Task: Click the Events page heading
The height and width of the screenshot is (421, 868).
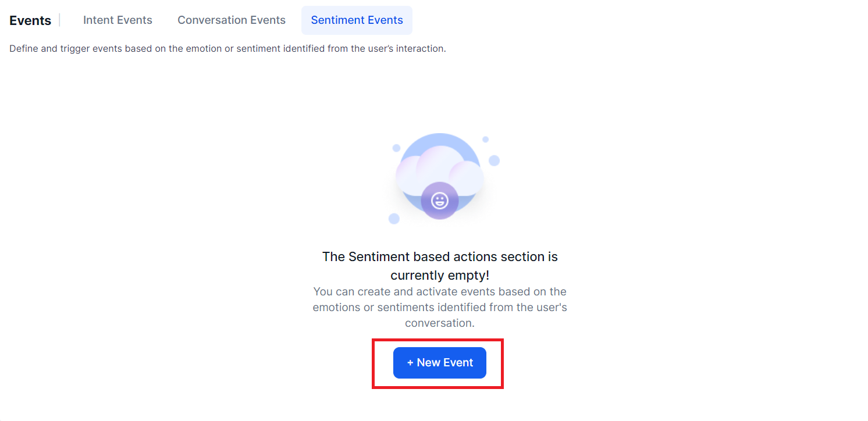Action: 30,20
